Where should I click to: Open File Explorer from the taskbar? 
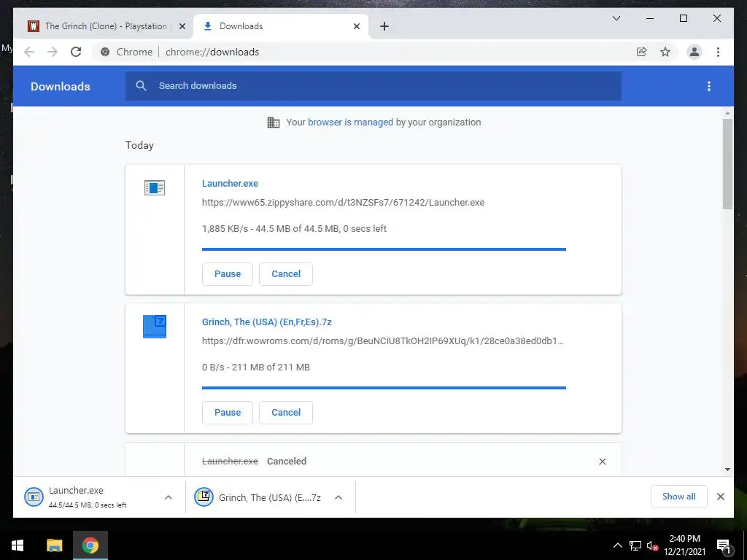click(x=54, y=545)
